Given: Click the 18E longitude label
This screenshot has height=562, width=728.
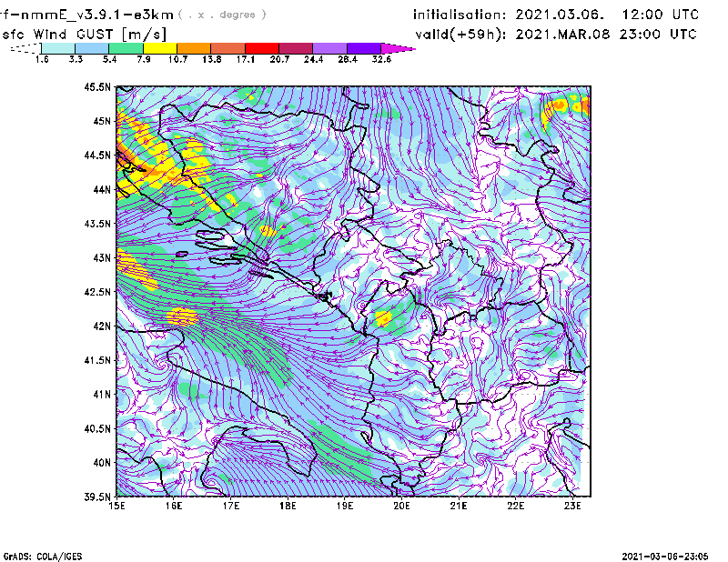Looking at the screenshot, I should pos(288,506).
